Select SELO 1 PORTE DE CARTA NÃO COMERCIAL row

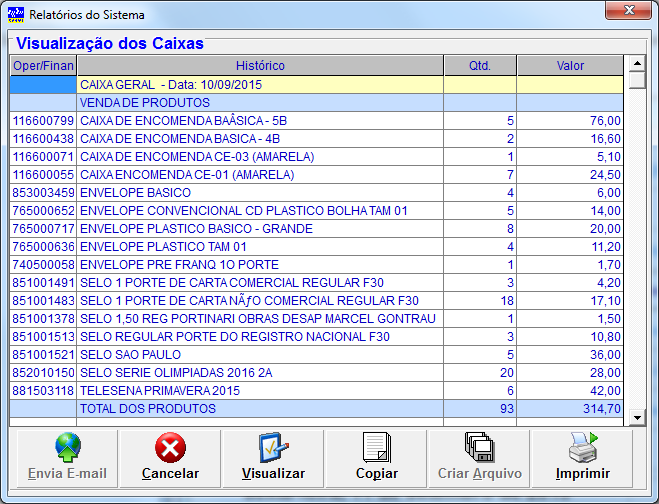(317, 301)
